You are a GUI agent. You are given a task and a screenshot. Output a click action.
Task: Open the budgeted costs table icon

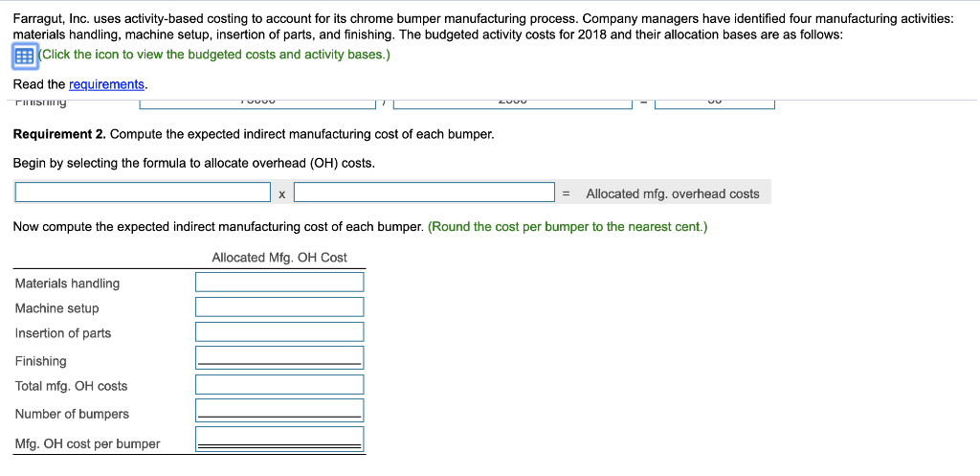tap(24, 56)
